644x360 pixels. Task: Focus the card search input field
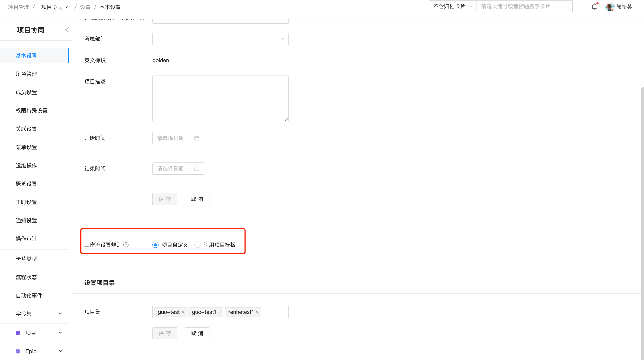tap(525, 6)
